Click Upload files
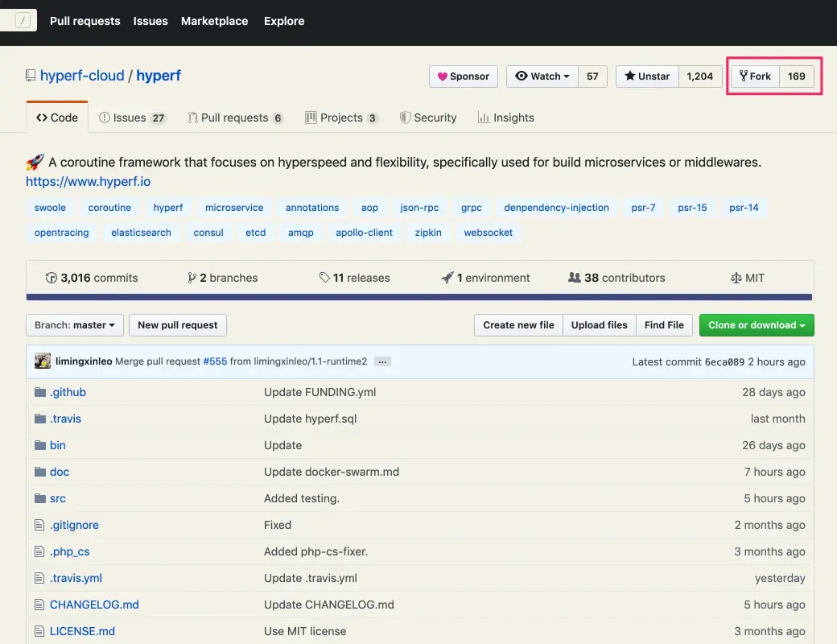This screenshot has height=644, width=837. click(x=600, y=325)
